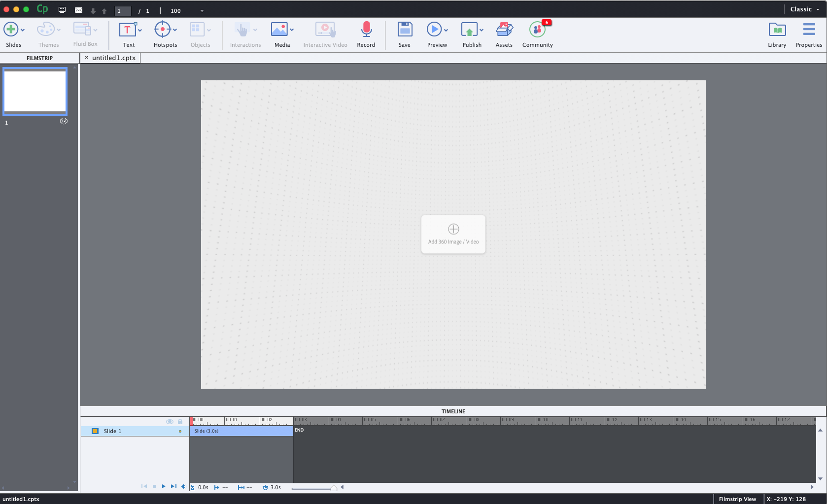Start audio capture with the Record icon
Image resolution: width=827 pixels, height=504 pixels.
click(366, 30)
